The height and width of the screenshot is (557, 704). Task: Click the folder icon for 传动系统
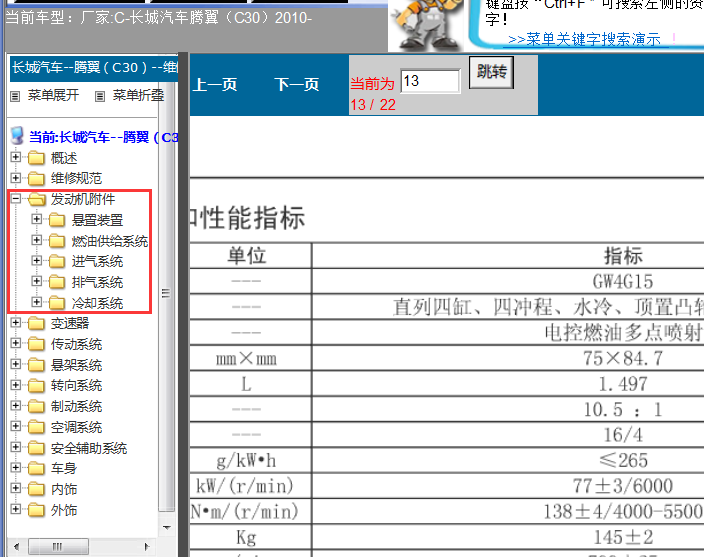tap(36, 344)
